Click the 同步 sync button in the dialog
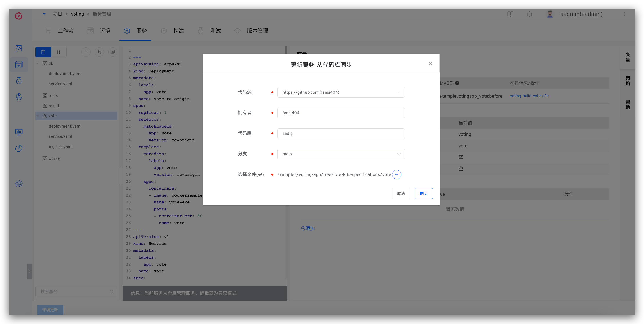 tap(424, 194)
